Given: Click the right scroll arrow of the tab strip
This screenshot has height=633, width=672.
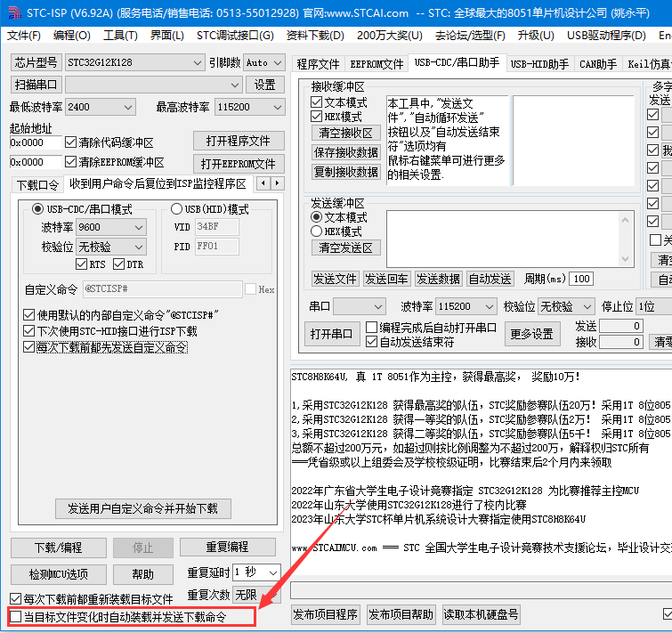Looking at the screenshot, I should pyautogui.click(x=278, y=183).
